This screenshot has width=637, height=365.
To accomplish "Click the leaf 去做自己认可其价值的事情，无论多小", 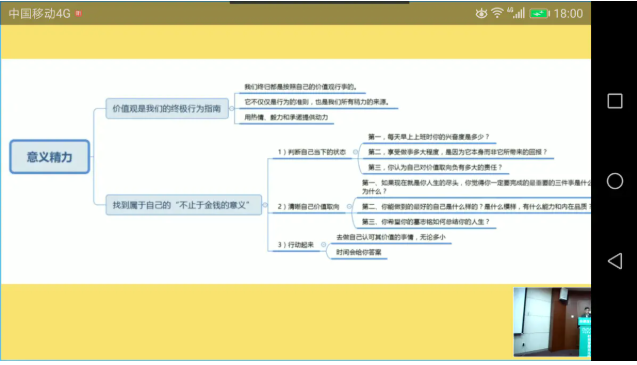I will point(391,237).
